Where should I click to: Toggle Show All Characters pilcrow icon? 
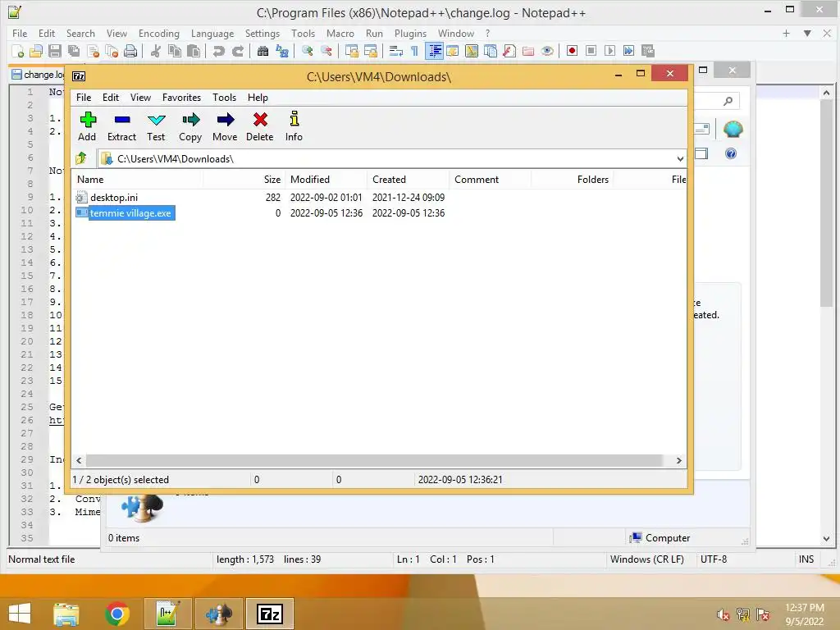tap(414, 51)
